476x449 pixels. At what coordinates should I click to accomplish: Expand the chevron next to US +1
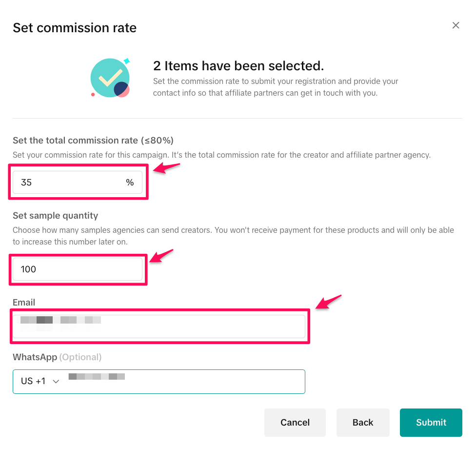(x=56, y=382)
